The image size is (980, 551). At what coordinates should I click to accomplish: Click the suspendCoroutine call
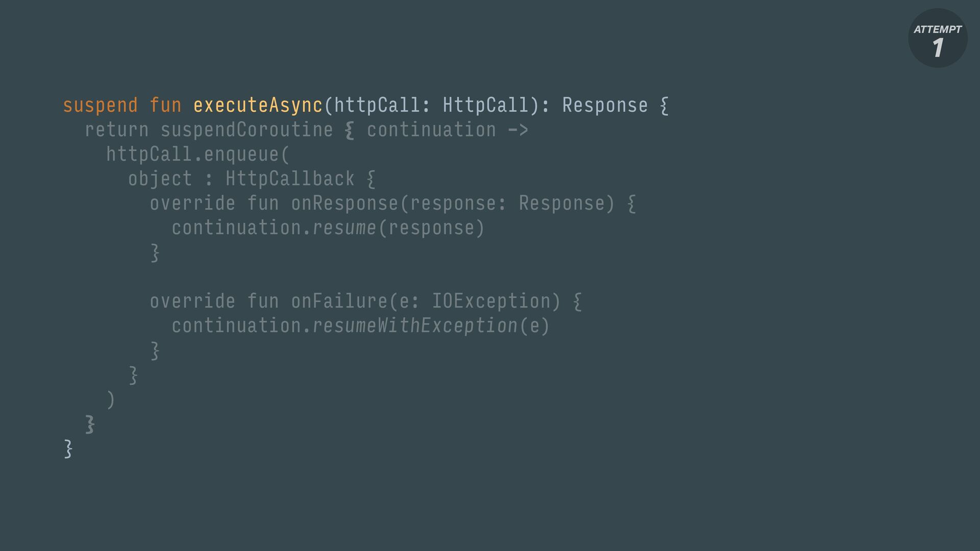[x=247, y=131]
